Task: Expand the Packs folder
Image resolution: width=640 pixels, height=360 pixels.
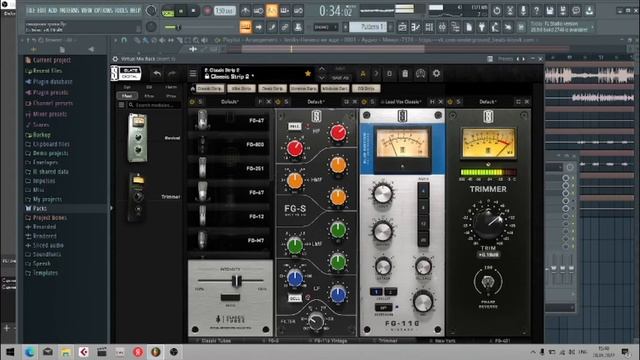Action: click(40, 208)
